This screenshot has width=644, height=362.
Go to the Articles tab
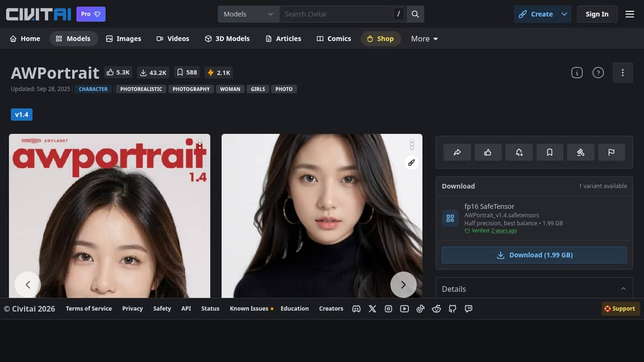point(283,39)
